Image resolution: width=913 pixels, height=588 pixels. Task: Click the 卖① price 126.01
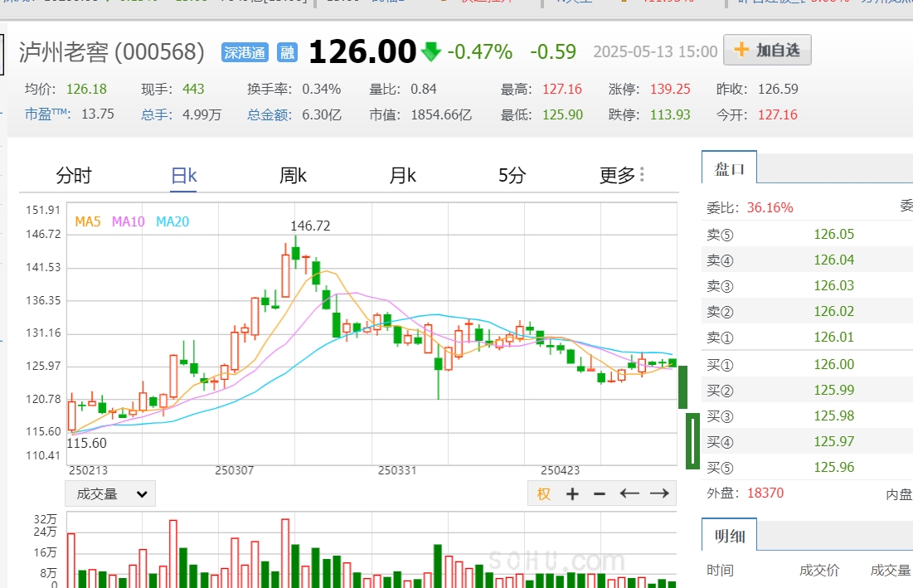click(x=834, y=337)
